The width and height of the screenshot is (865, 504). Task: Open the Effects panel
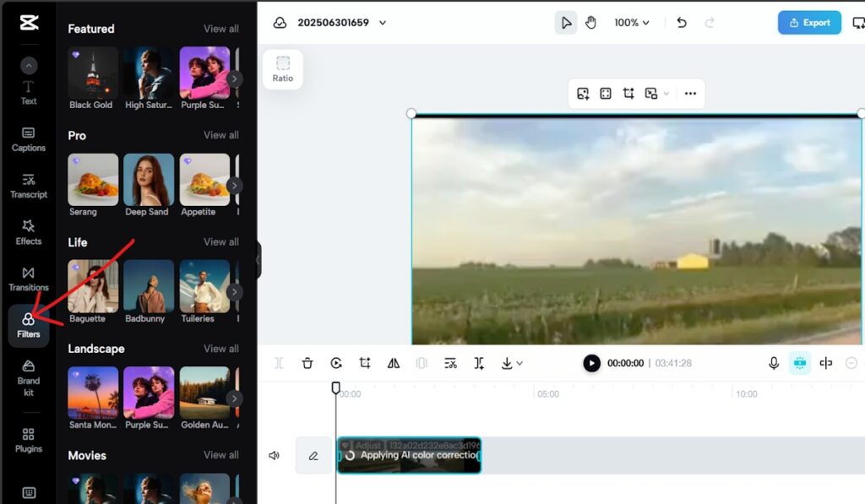(29, 231)
